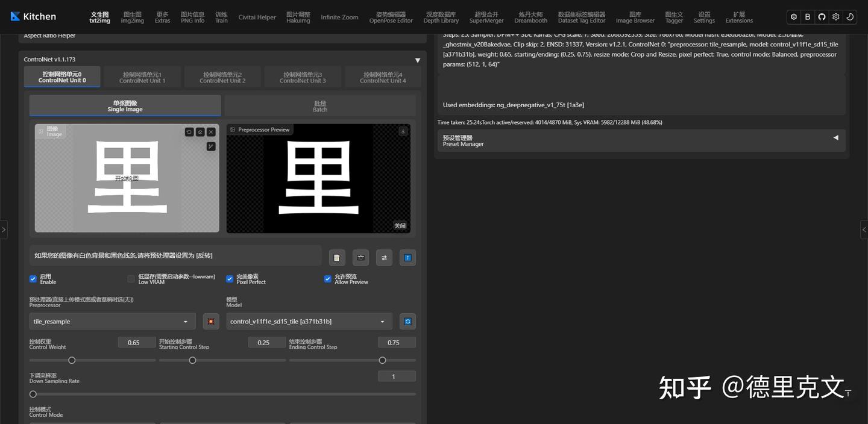This screenshot has width=868, height=424.
Task: Download the preprocessor preview image
Action: click(x=403, y=130)
